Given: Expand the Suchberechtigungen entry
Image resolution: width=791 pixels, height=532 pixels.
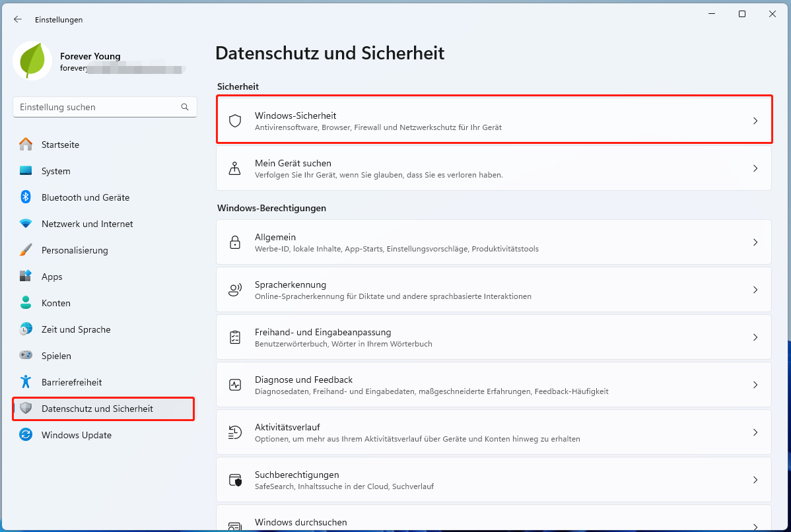Looking at the screenshot, I should click(755, 480).
